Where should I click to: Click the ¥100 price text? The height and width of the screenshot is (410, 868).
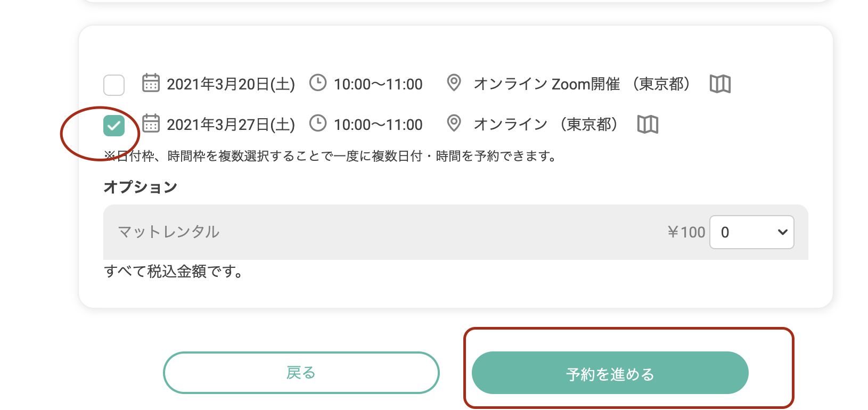[686, 232]
